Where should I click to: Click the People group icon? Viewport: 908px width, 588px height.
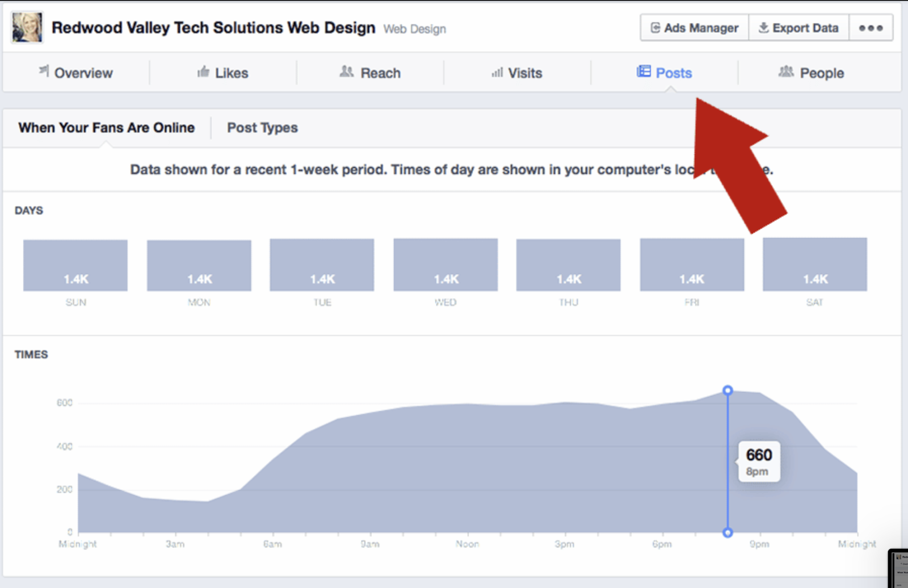(x=786, y=71)
